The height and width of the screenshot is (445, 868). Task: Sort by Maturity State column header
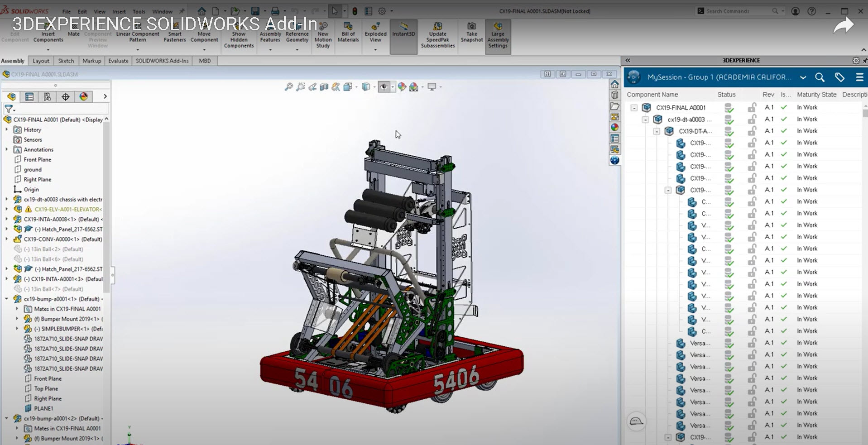816,94
